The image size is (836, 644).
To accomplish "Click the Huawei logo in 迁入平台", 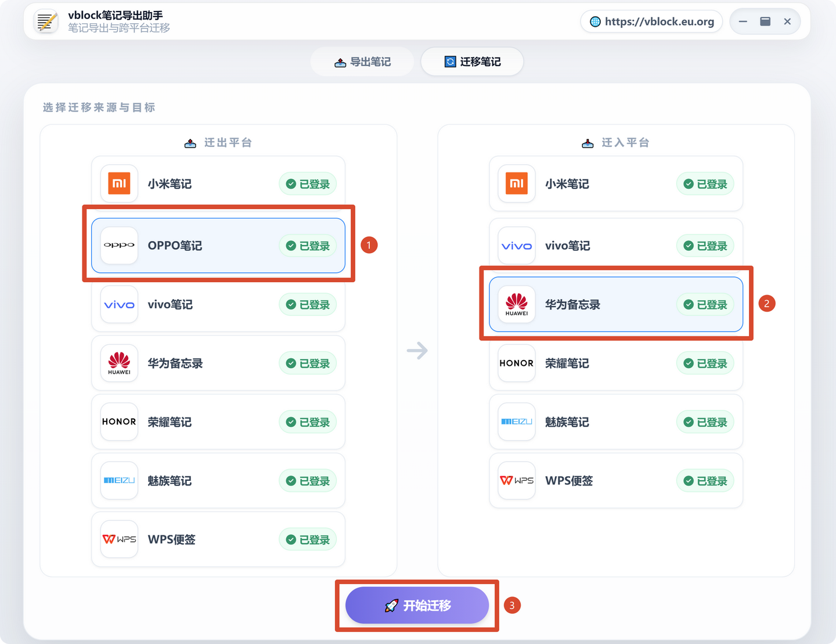I will pos(517,304).
